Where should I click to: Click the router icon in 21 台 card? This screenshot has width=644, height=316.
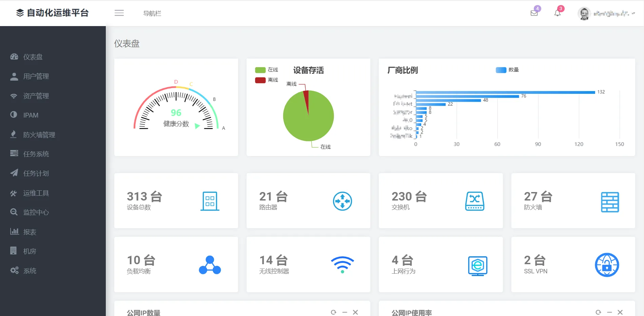coord(342,201)
